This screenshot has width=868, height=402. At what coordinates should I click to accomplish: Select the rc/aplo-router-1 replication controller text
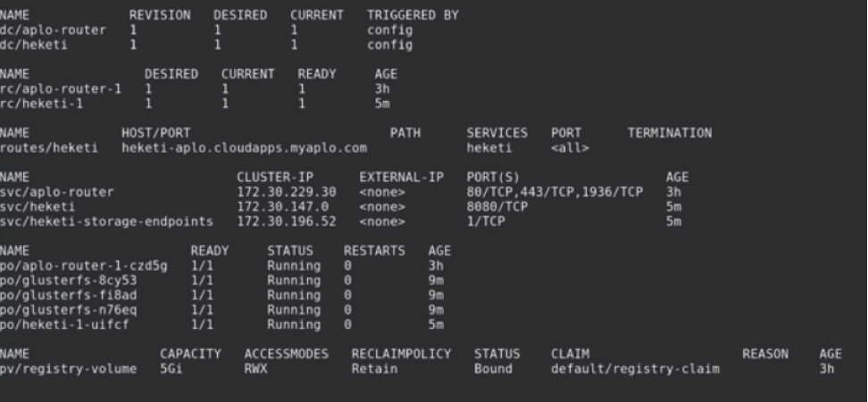[56, 89]
